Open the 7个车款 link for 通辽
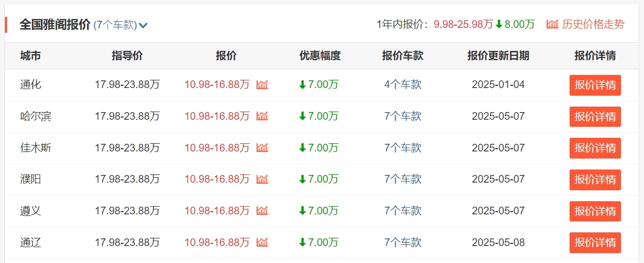This screenshot has width=644, height=263. click(x=403, y=242)
